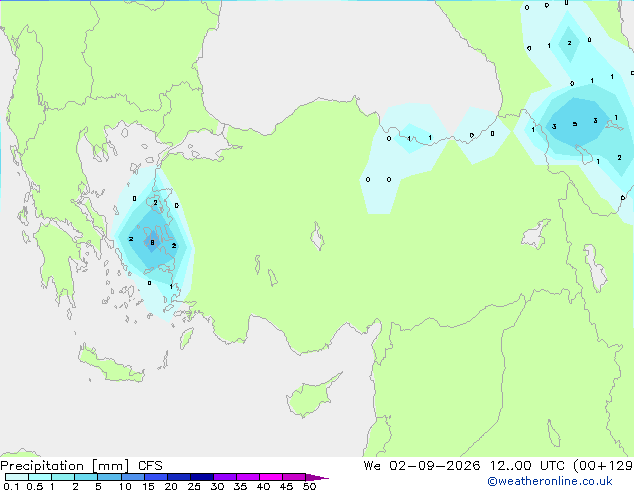Image resolution: width=634 pixels, height=490 pixels.
Task: Select the 20–25 mm dark blue legend swatch
Action: point(178,477)
